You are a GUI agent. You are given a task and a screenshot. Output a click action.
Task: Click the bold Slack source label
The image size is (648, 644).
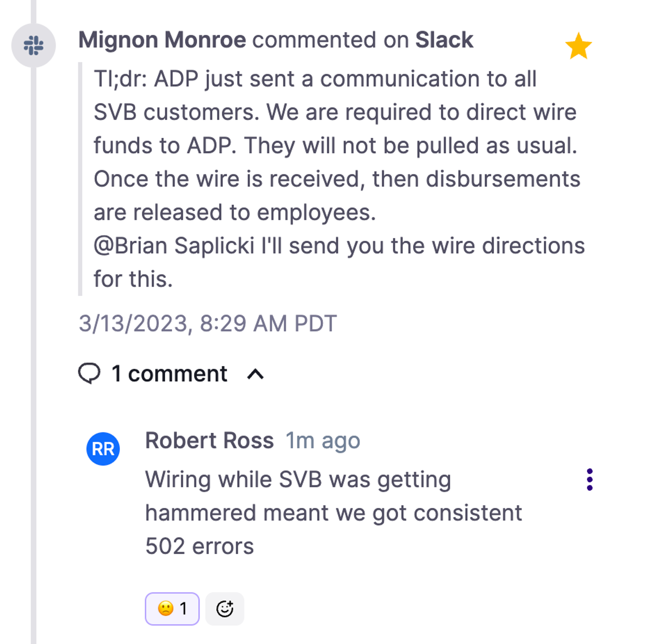click(444, 40)
